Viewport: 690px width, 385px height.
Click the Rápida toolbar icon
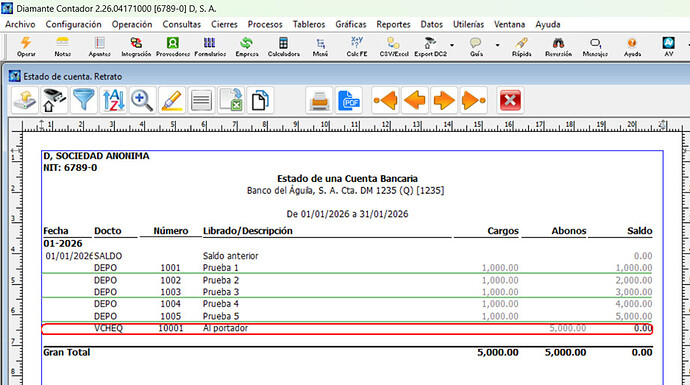[521, 47]
